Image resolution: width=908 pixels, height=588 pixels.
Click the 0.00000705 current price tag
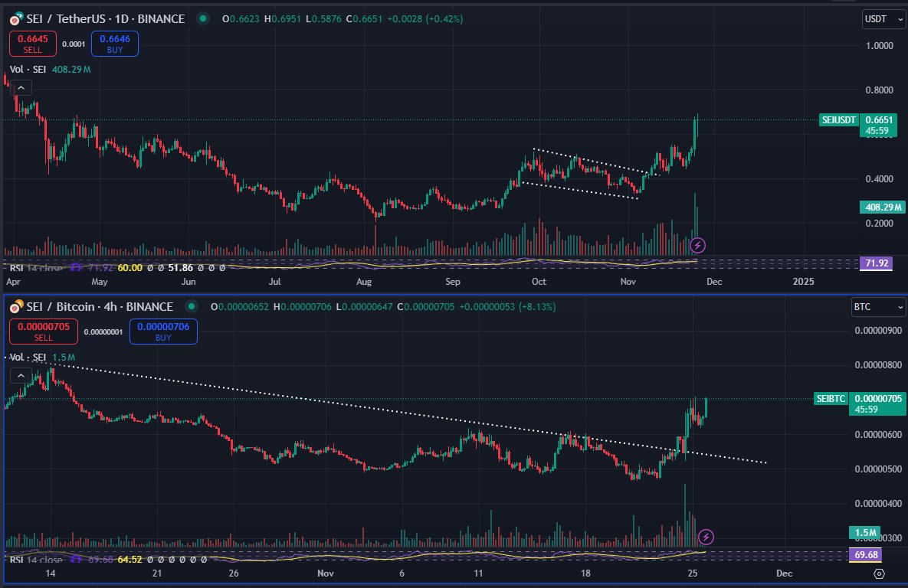tap(878, 403)
